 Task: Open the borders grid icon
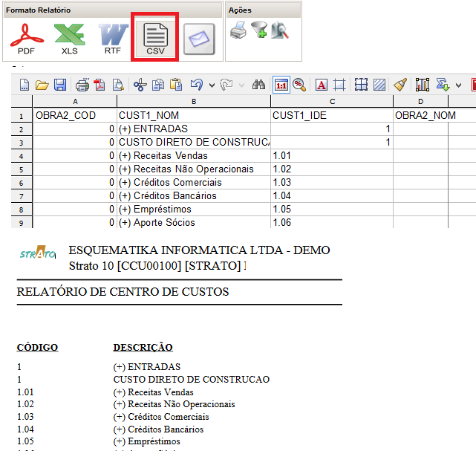(x=361, y=85)
